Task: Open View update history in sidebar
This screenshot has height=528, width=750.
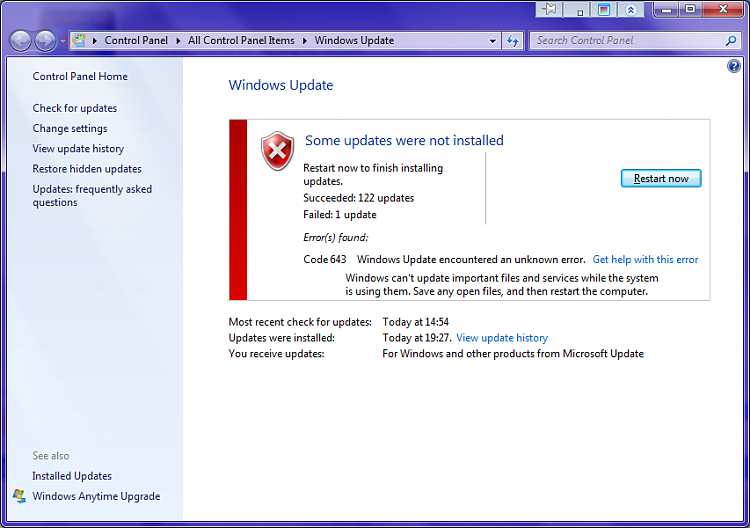Action: tap(78, 149)
